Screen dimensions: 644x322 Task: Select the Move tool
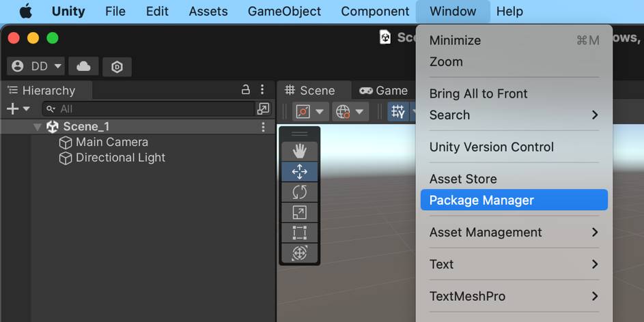tap(299, 172)
